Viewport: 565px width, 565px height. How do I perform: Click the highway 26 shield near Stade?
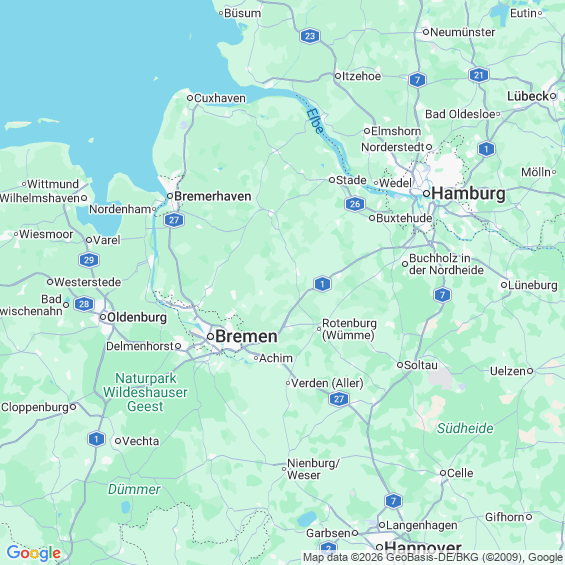point(355,204)
